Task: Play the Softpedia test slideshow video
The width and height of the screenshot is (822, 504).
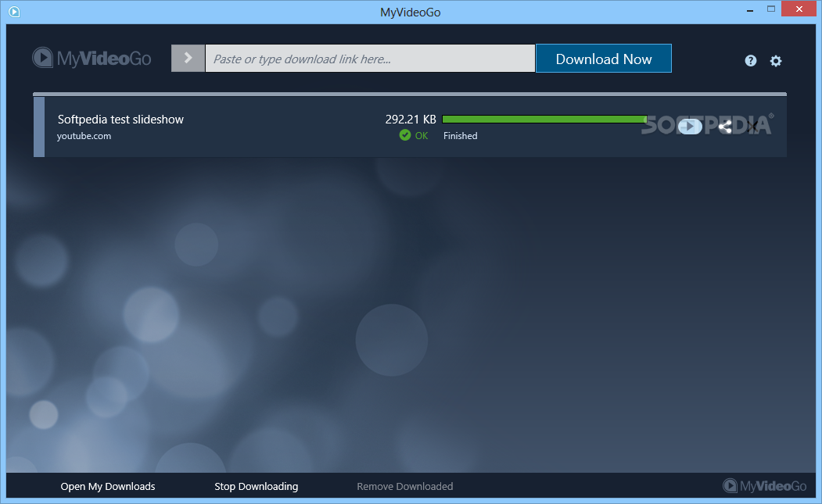Action: coord(690,127)
